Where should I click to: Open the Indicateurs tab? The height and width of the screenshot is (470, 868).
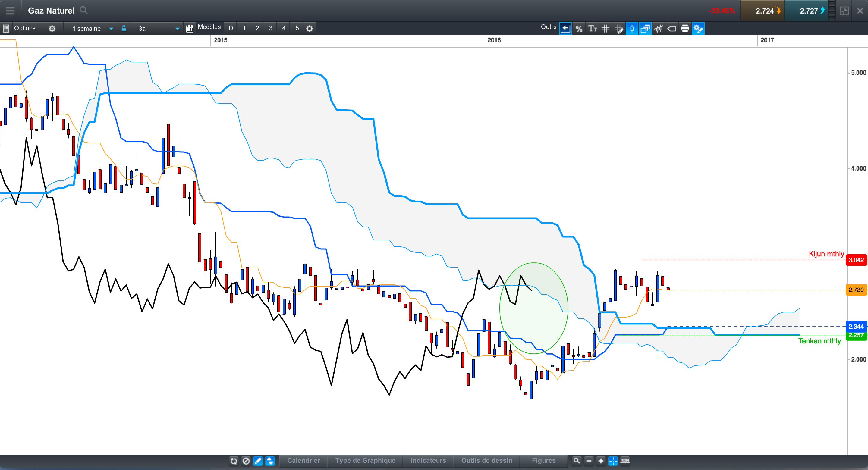click(428, 460)
